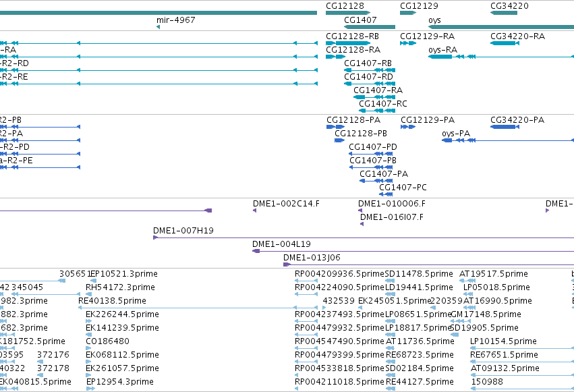Image resolution: width=574 pixels, height=392 pixels.
Task: Click EST RP004211018.5prime
Action: coord(339,382)
